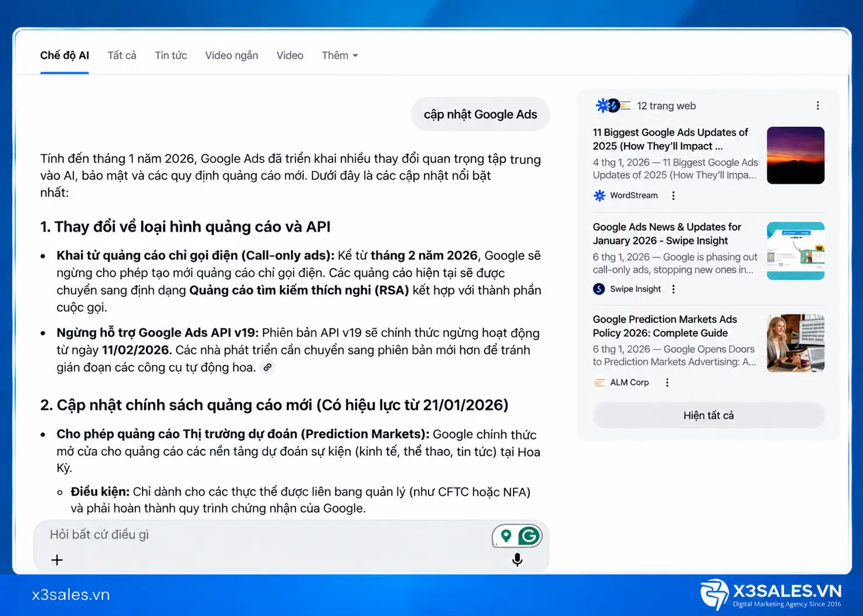863x616 pixels.
Task: Click the ALM Corp source name
Action: coord(629,382)
